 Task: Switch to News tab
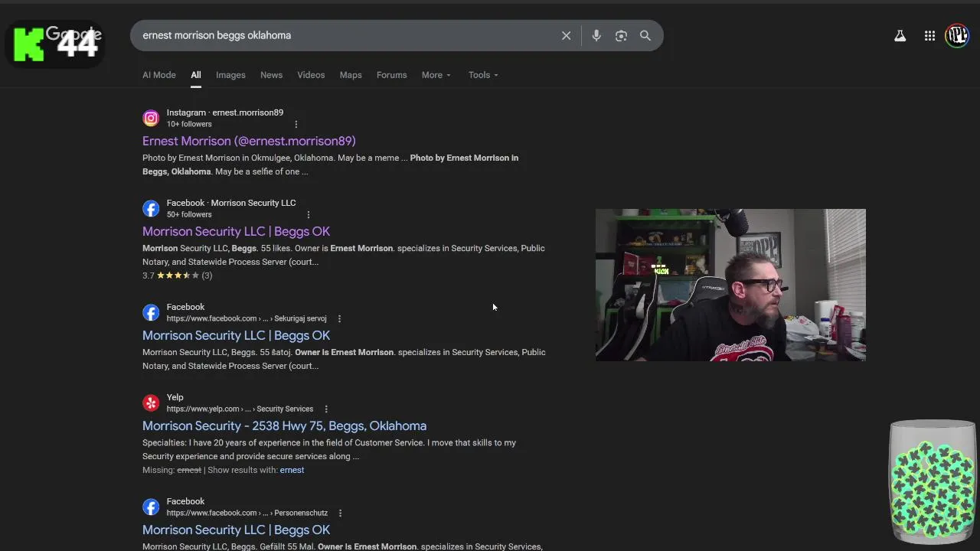(271, 75)
